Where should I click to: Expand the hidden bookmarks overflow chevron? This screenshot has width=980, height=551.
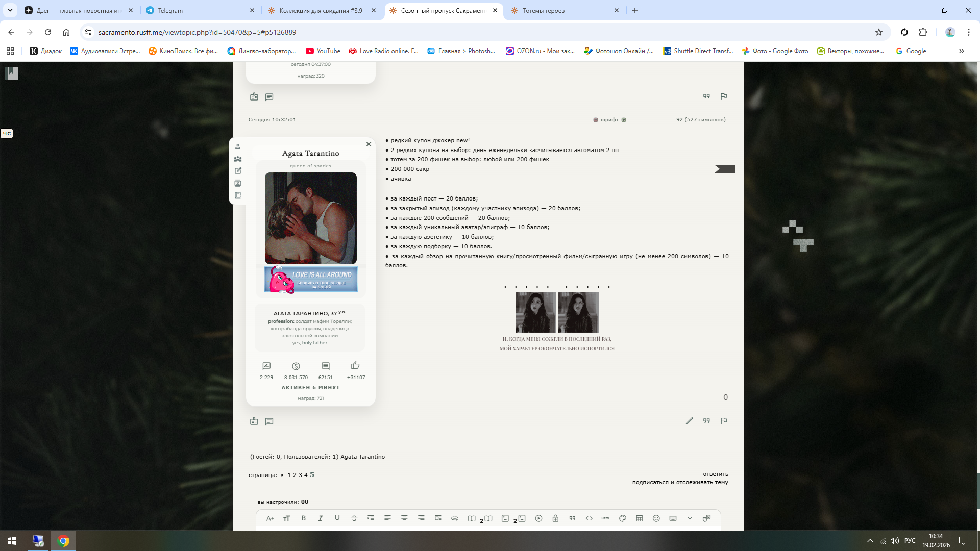click(x=961, y=51)
